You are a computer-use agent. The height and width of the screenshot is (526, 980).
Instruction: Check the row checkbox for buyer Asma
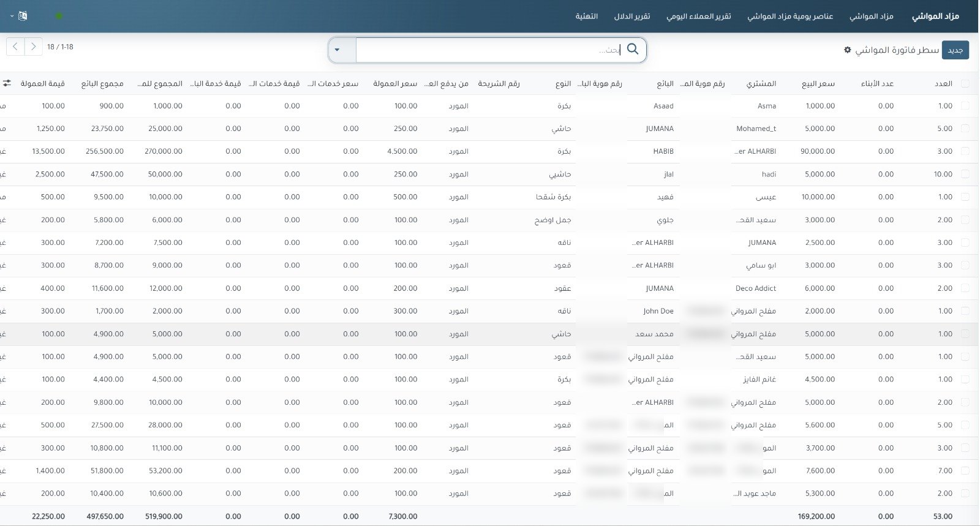click(x=965, y=106)
